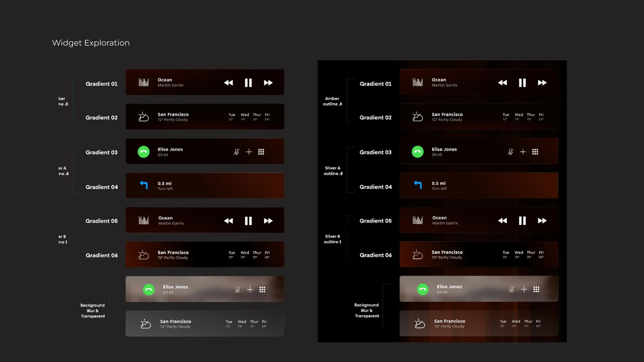Select Wed forecast in left Gradient 06 weather widget
Viewport: 644px width, 362px height.
click(244, 254)
